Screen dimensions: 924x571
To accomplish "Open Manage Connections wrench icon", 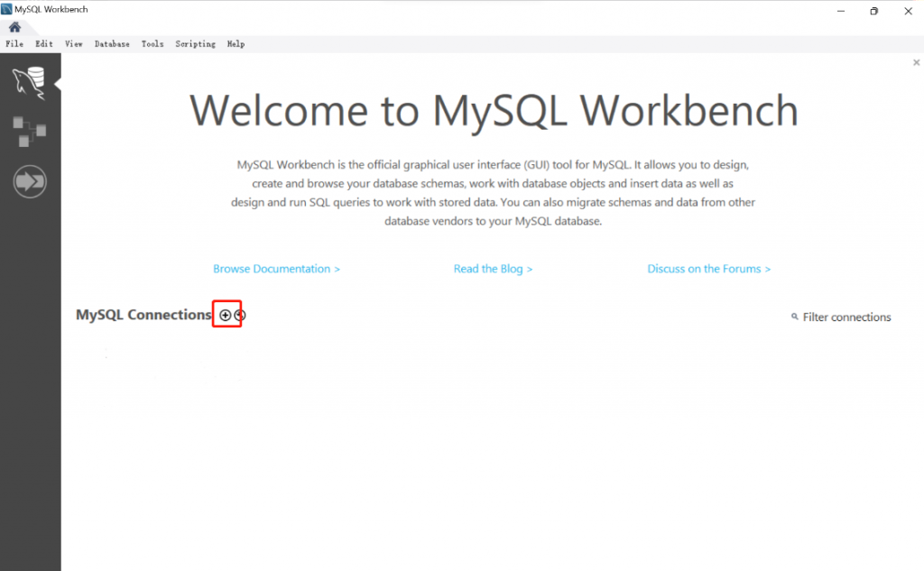I will tap(239, 315).
